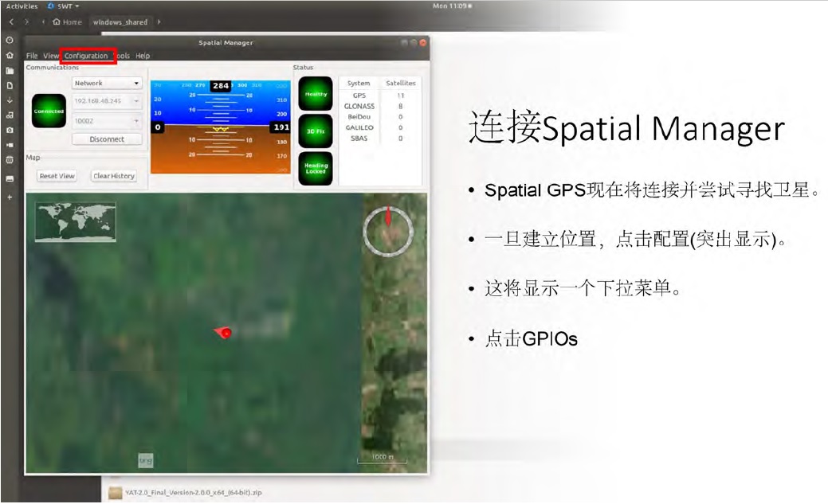Viewport: 828px width, 504px height.
Task: Click the Satellites column header
Action: click(x=401, y=83)
